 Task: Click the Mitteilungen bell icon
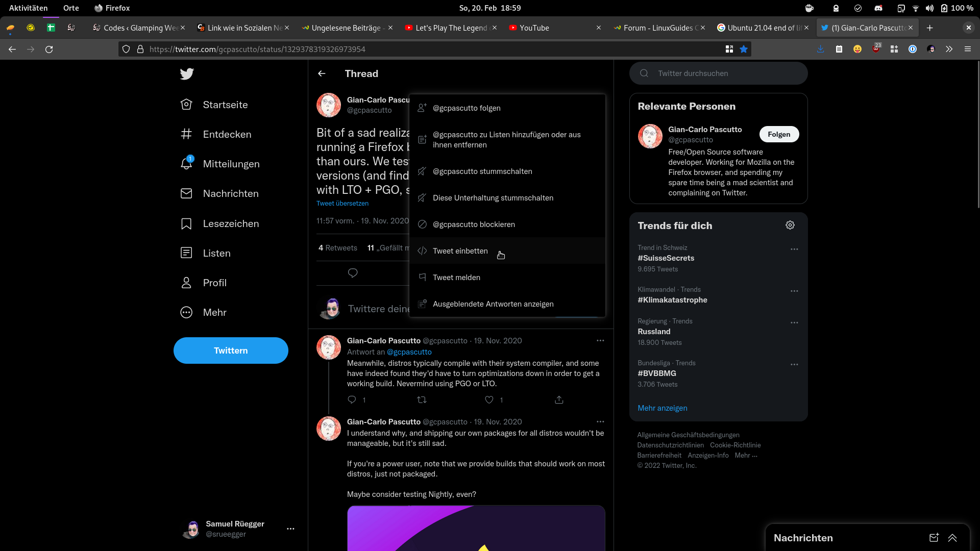point(186,163)
